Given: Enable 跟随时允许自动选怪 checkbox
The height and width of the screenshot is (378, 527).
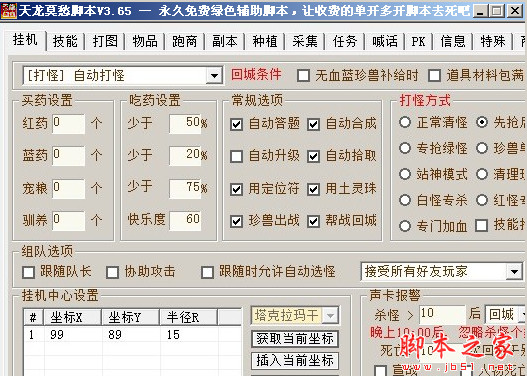Looking at the screenshot, I should pyautogui.click(x=207, y=272).
